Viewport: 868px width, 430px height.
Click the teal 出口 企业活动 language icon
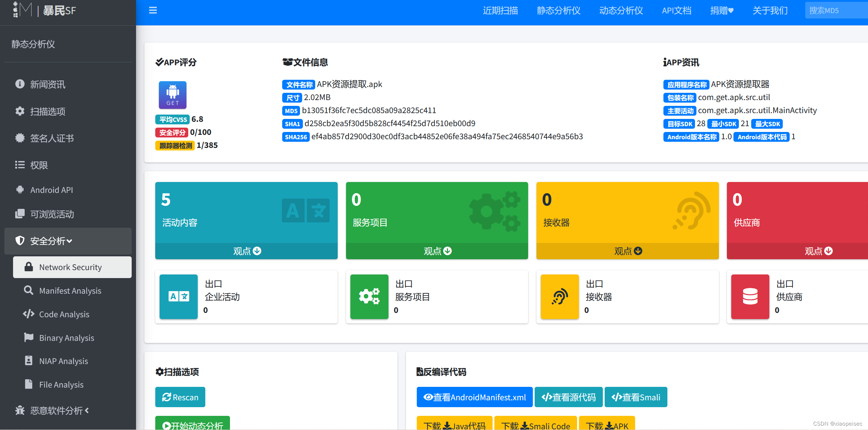click(x=178, y=297)
